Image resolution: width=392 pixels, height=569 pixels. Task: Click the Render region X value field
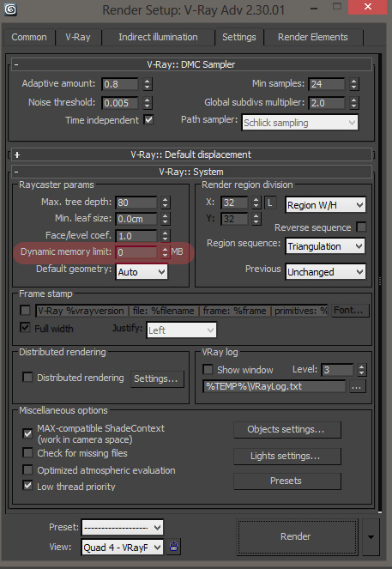[235, 203]
